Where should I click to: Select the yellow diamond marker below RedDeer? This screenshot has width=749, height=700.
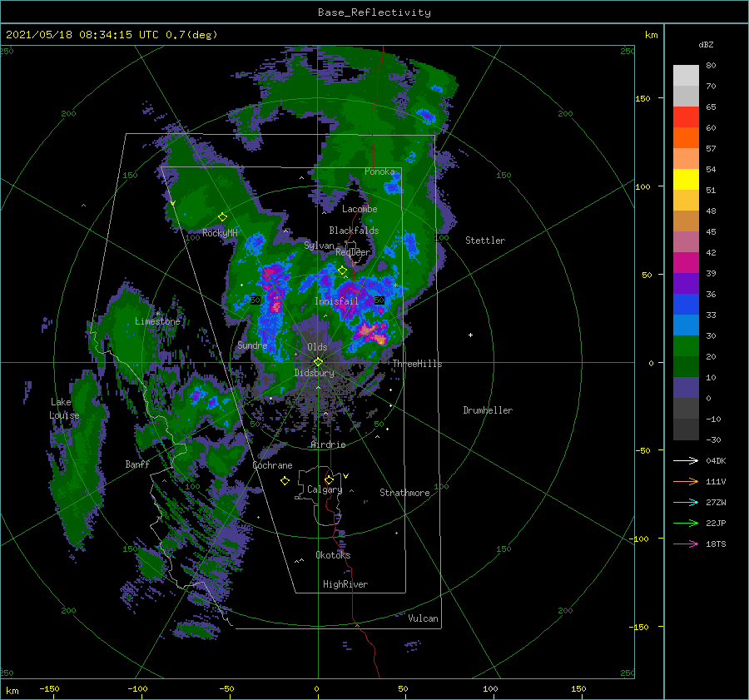coord(342,271)
